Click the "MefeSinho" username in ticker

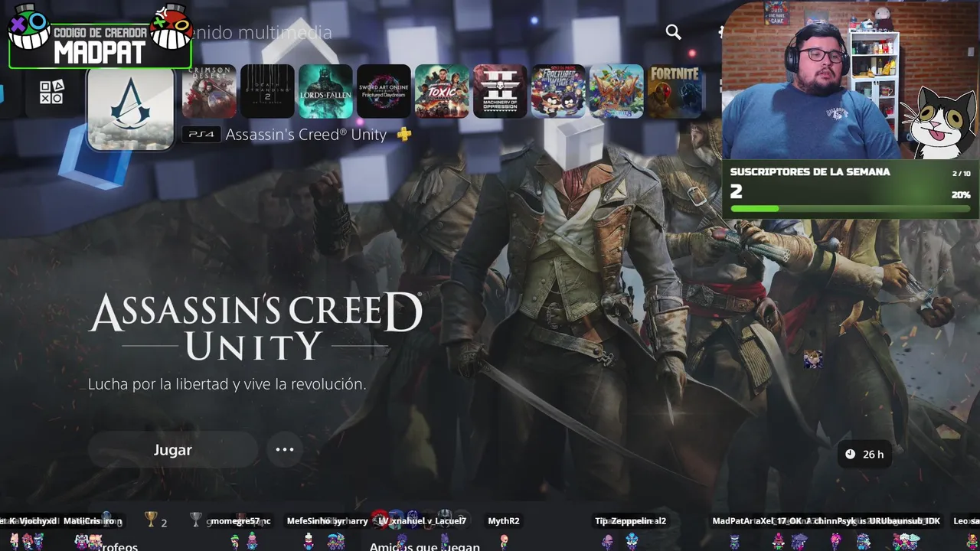(x=309, y=521)
